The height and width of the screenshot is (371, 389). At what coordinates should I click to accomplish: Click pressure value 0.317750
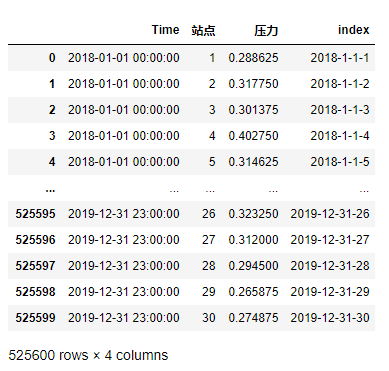[253, 84]
